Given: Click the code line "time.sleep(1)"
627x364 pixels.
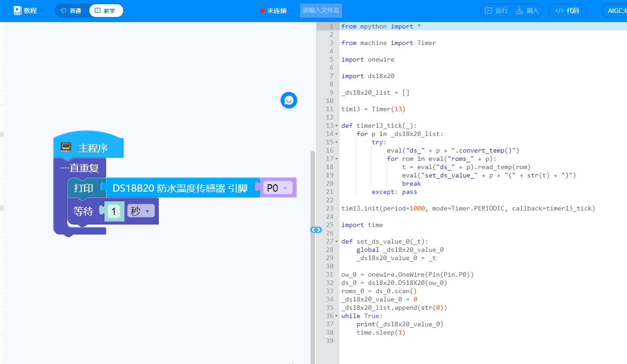Looking at the screenshot, I should [x=381, y=333].
